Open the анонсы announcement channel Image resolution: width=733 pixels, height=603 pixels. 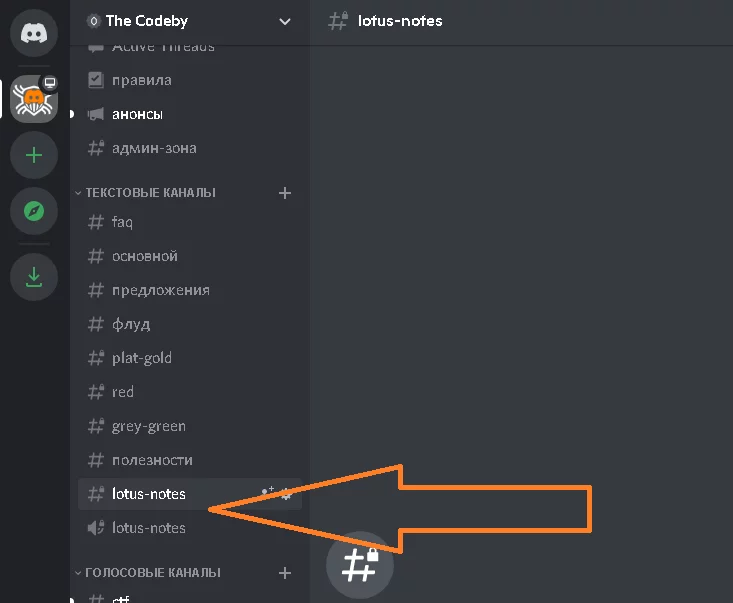point(137,114)
